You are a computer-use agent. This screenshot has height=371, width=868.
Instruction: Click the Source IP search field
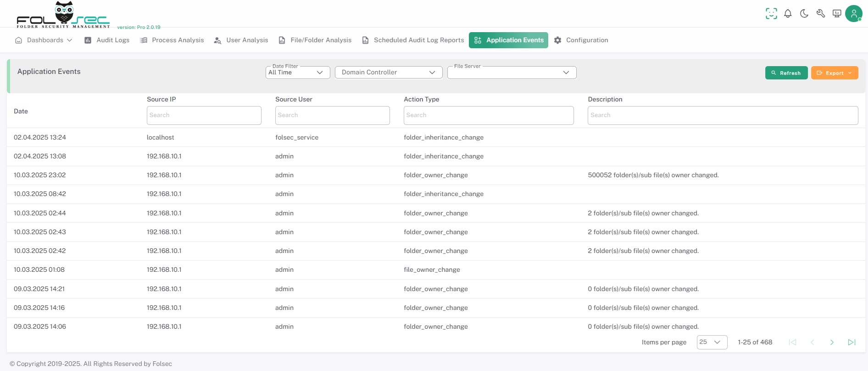point(204,115)
